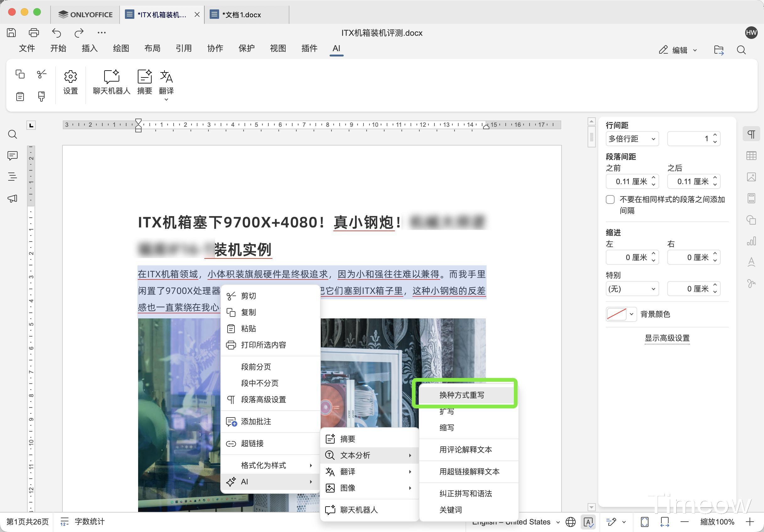Click the spell checking icon in status bar
This screenshot has height=532, width=764.
click(588, 522)
